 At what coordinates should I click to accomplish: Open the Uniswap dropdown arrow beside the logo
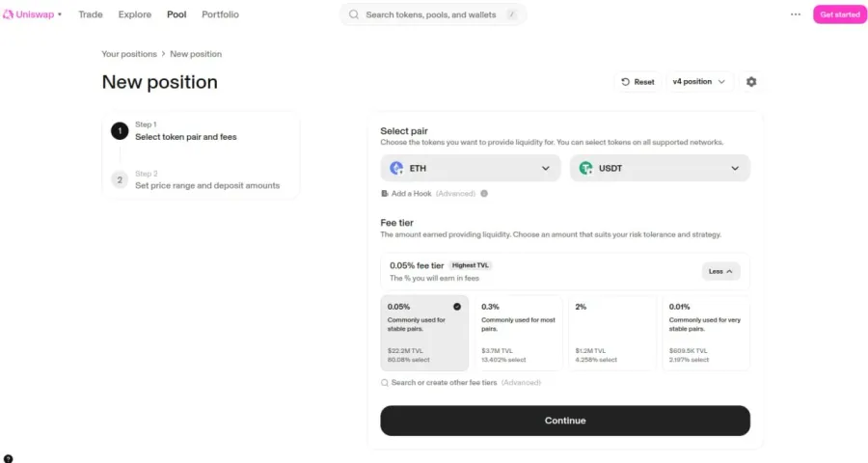pyautogui.click(x=60, y=14)
